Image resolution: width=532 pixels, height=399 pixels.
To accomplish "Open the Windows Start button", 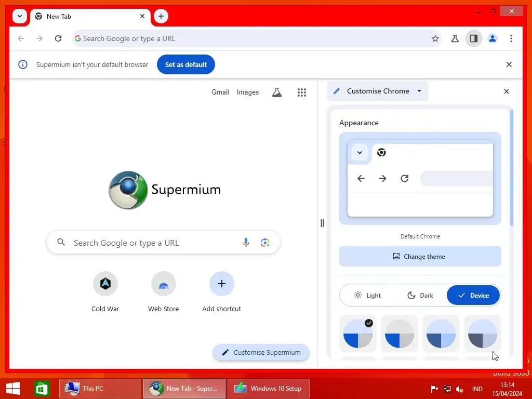I will pos(13,389).
